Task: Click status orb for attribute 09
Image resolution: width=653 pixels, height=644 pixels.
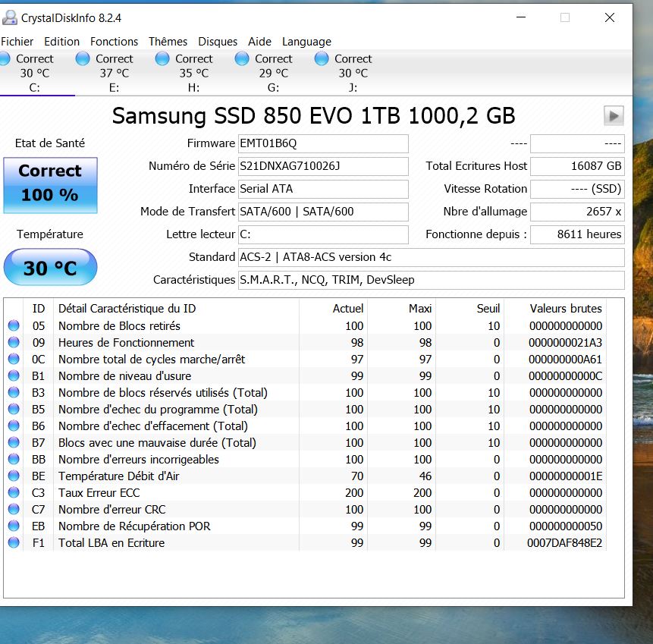Action: [14, 342]
